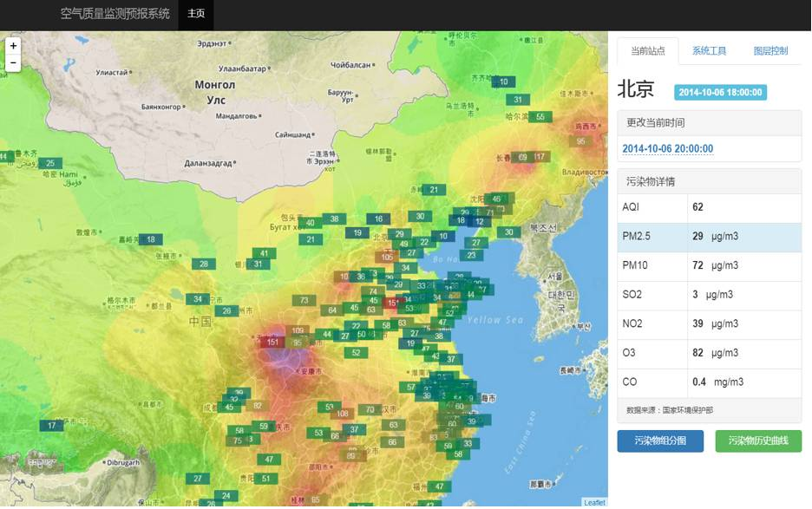Image resolution: width=812 pixels, height=509 pixels.
Task: Click station marker 95 near 鸡西
Action: click(x=580, y=140)
